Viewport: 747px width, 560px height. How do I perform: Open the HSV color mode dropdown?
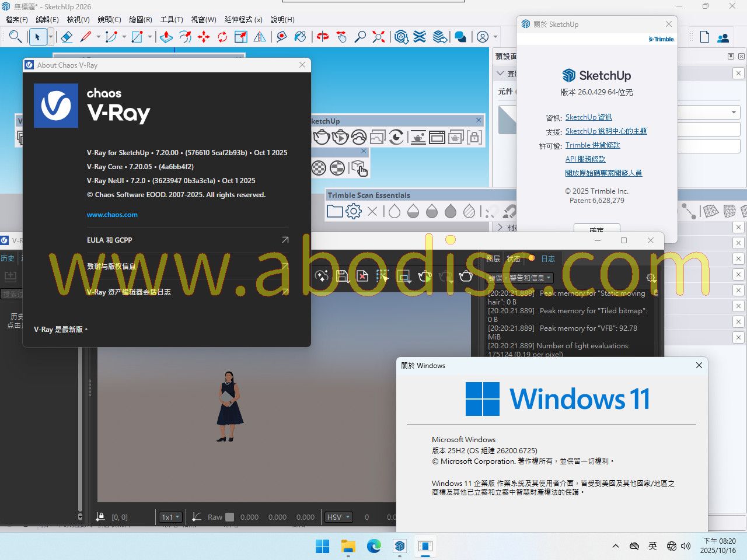tap(339, 517)
